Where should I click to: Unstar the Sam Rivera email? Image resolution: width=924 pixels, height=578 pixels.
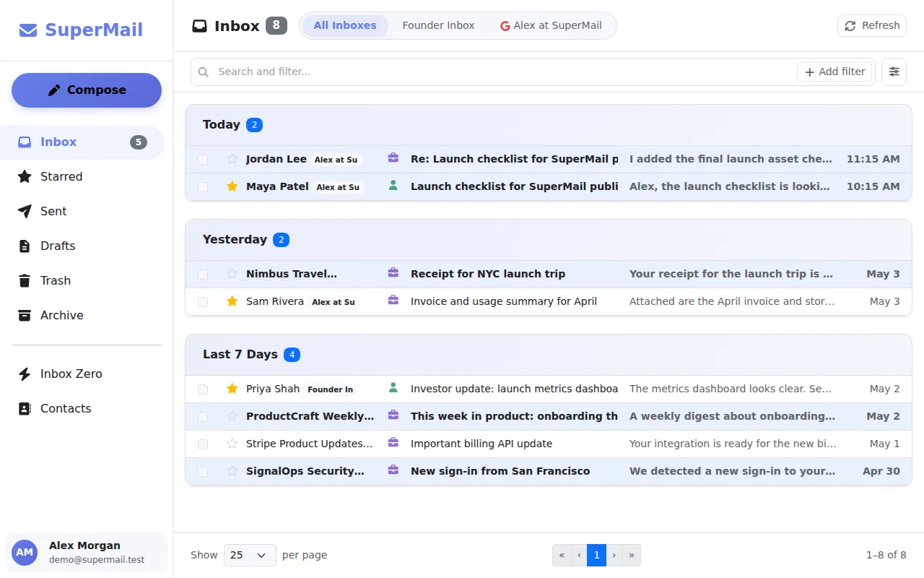(232, 301)
